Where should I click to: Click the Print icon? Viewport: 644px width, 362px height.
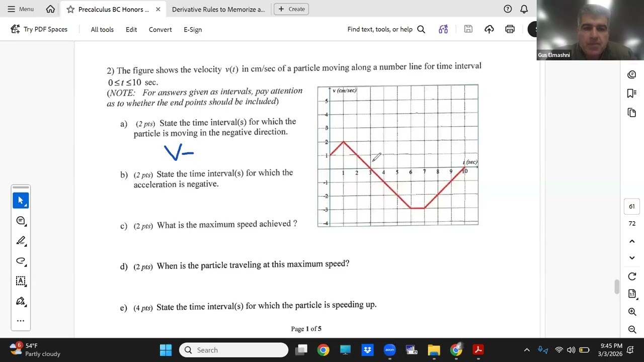click(x=510, y=29)
